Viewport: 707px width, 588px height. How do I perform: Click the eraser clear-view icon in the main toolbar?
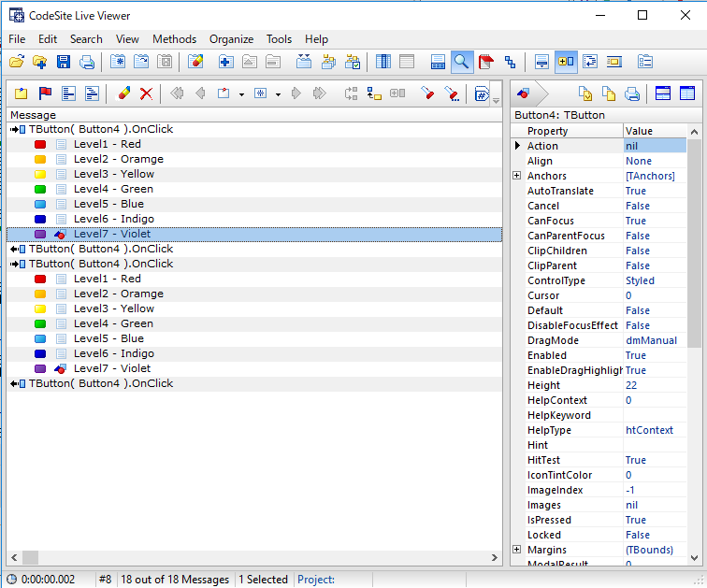point(195,62)
